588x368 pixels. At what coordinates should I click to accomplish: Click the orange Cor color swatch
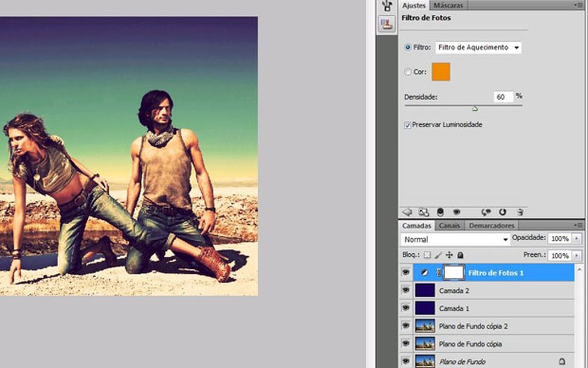click(x=440, y=72)
